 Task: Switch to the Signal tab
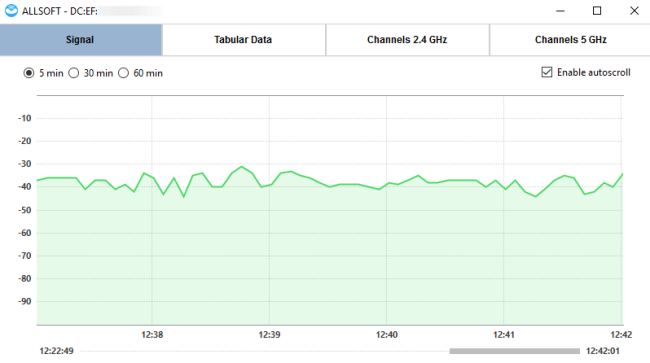[x=80, y=40]
